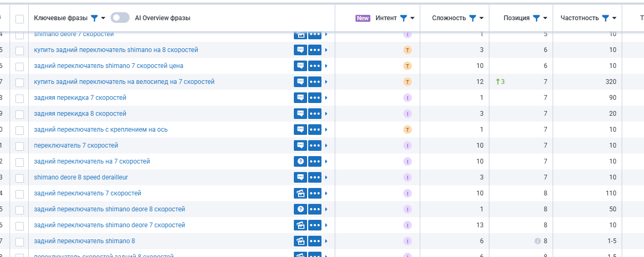Open dropdown arrow next to Ключевые фразы filter
This screenshot has height=257, width=644.
[103, 18]
